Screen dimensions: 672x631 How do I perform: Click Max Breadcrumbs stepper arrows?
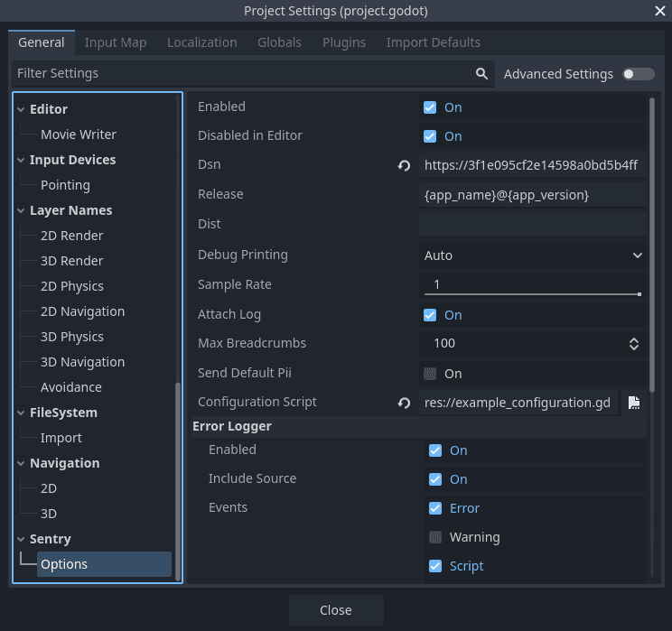[x=634, y=344]
